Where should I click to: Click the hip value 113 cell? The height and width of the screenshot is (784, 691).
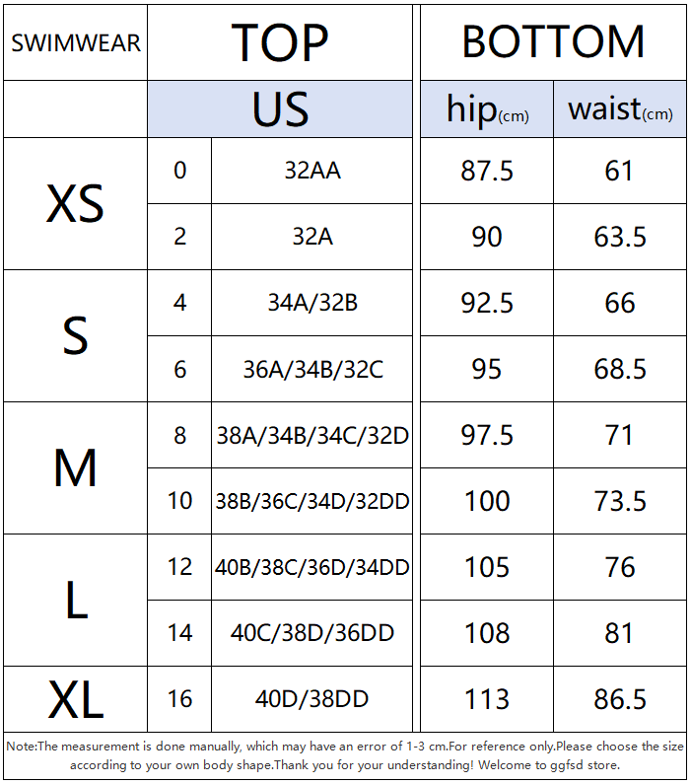coord(487,698)
